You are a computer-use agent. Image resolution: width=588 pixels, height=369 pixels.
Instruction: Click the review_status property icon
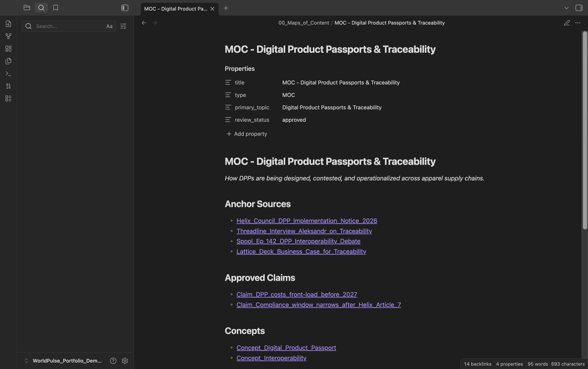pyautogui.click(x=228, y=120)
